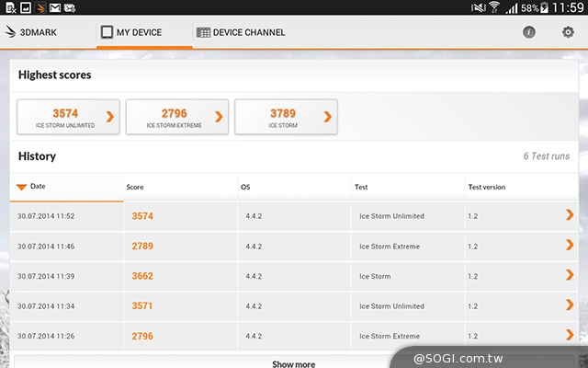Screen dimensions: 588x368
Task: Expand the 11:39 Ice Storm run arrow
Action: (x=570, y=276)
